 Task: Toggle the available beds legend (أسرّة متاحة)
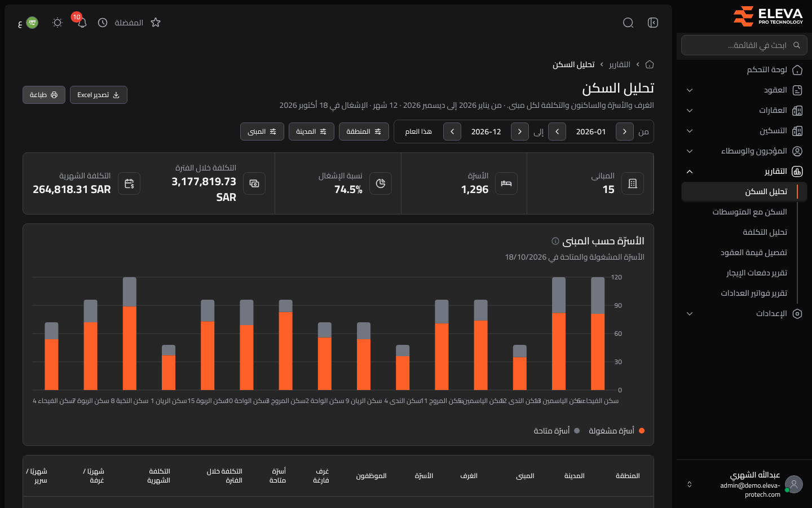pos(557,431)
